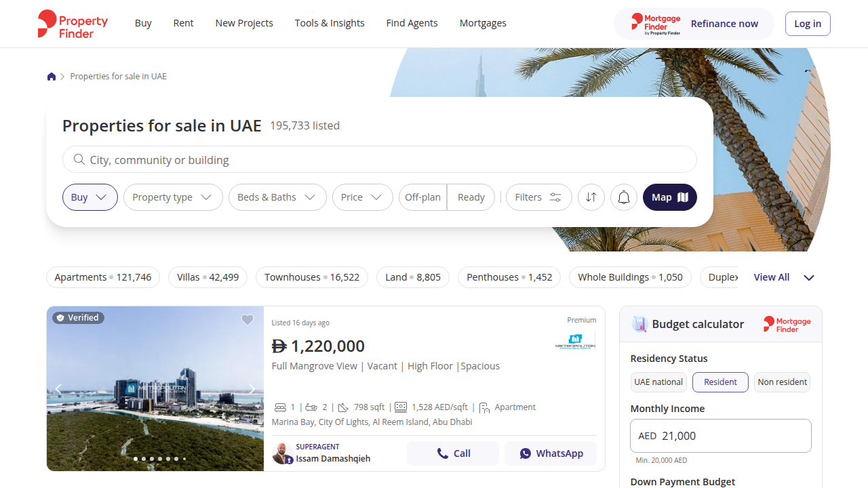This screenshot has height=488, width=868.
Task: Click the Mortgage Finder logo in header
Action: 656,24
